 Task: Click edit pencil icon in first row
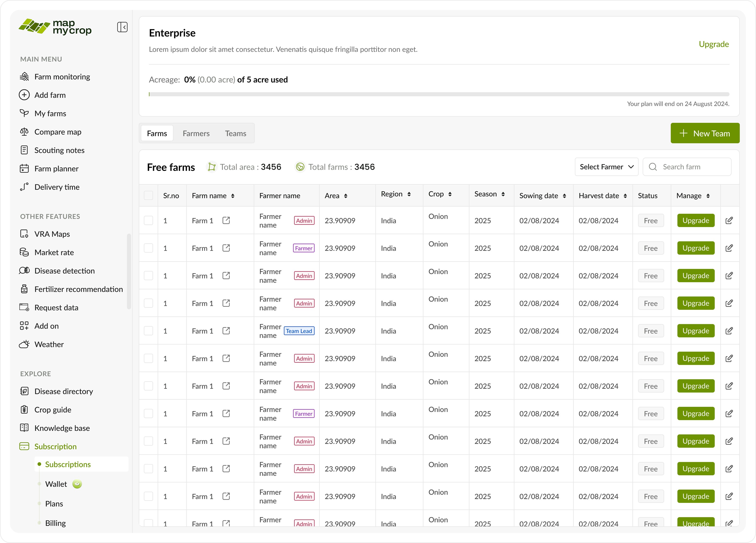[x=729, y=220]
